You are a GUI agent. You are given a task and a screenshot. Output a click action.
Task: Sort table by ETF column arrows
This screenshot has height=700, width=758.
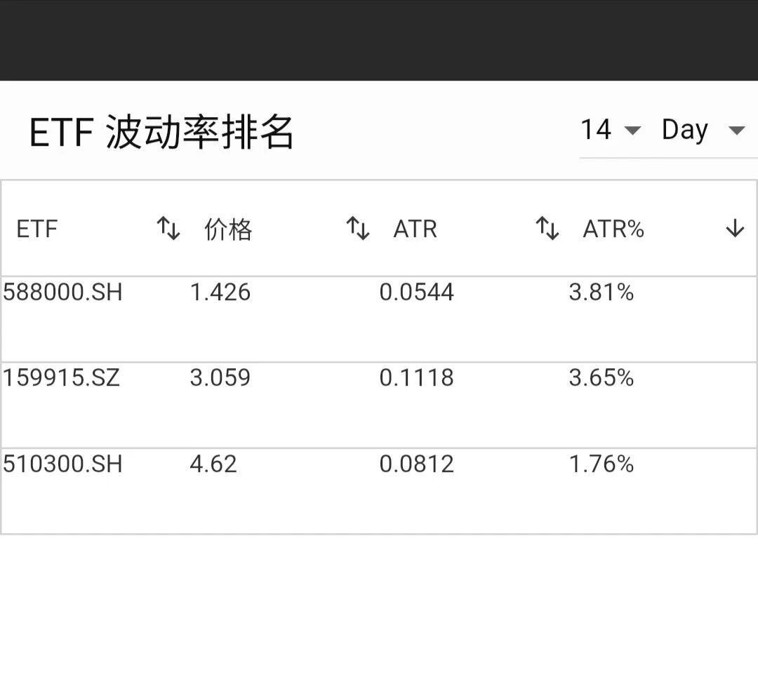pyautogui.click(x=168, y=229)
